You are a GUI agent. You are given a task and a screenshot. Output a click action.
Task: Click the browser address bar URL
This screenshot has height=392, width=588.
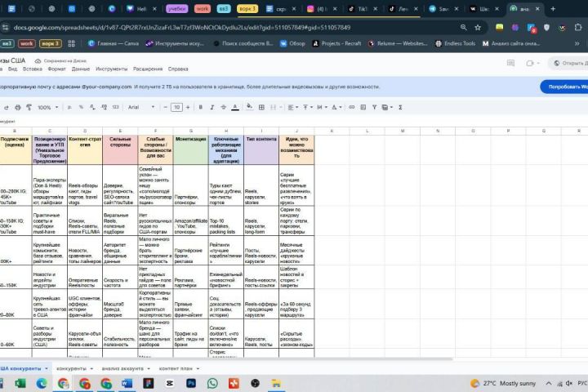pos(182,28)
